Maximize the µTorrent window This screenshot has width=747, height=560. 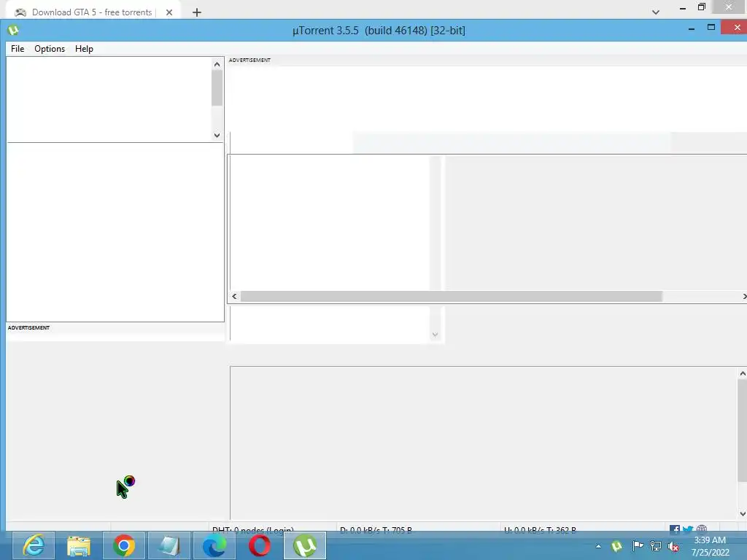pos(711,28)
